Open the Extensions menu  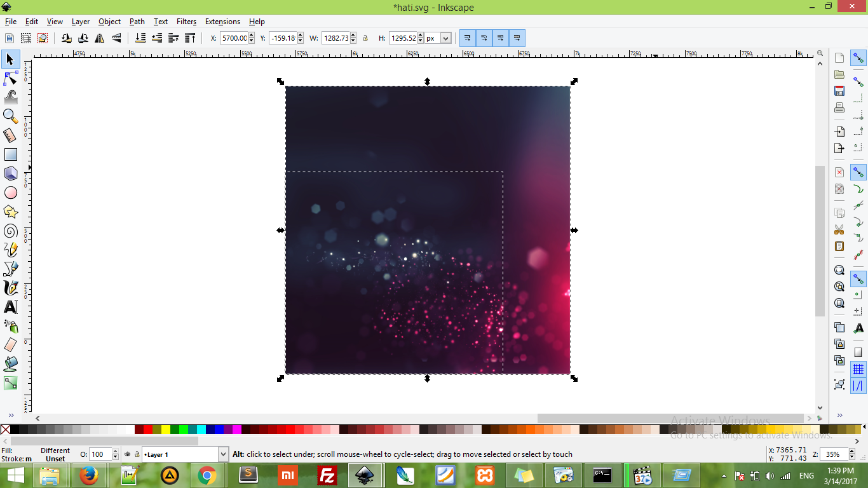pos(222,22)
